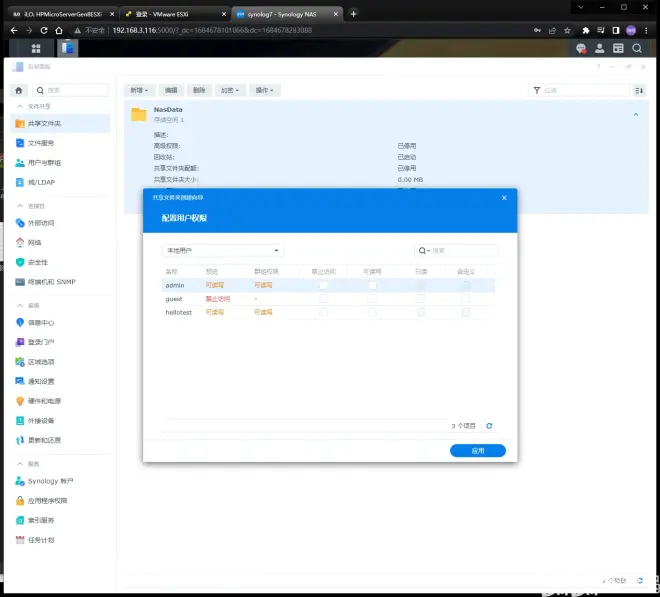660x597 pixels.
Task: Collapse the 服务 sidebar section
Action: coord(20,464)
